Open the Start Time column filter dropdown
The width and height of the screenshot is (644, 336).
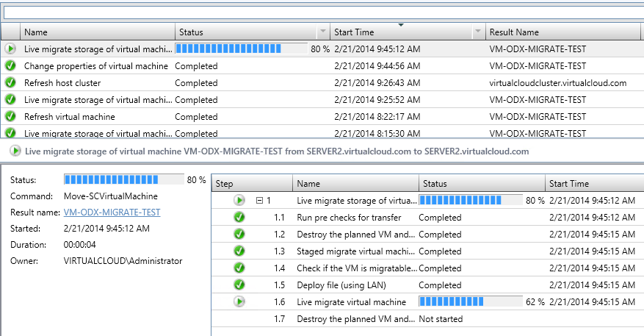tap(477, 32)
